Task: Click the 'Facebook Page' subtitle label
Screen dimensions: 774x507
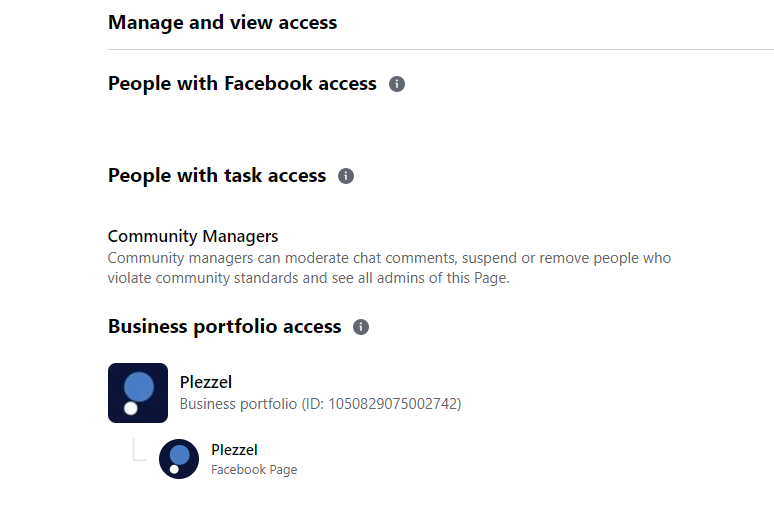Action: 254,469
